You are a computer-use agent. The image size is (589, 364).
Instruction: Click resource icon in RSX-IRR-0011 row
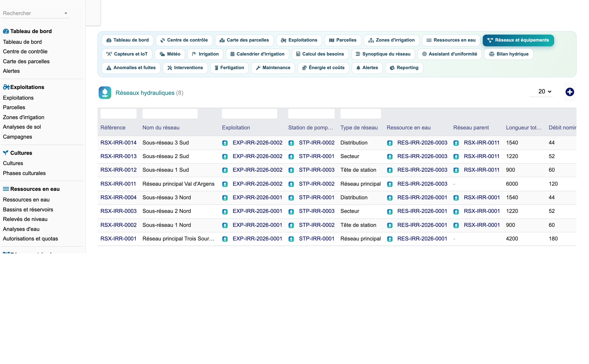point(390,184)
